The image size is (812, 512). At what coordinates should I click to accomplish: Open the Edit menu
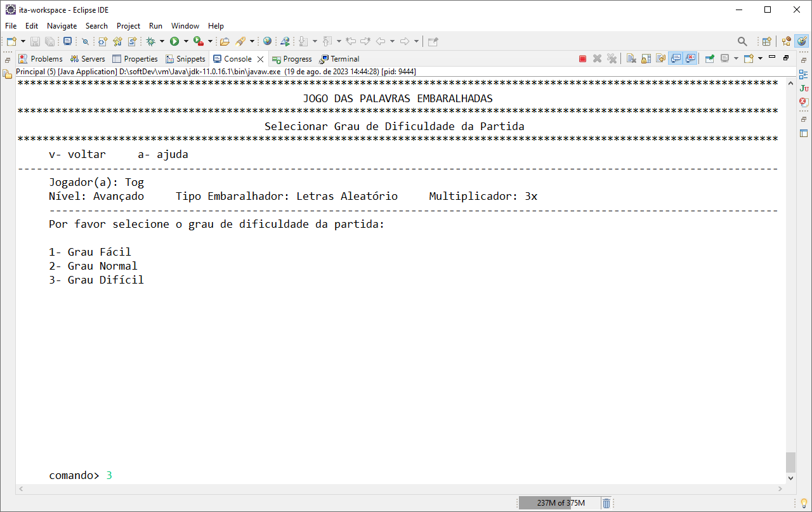(32, 26)
